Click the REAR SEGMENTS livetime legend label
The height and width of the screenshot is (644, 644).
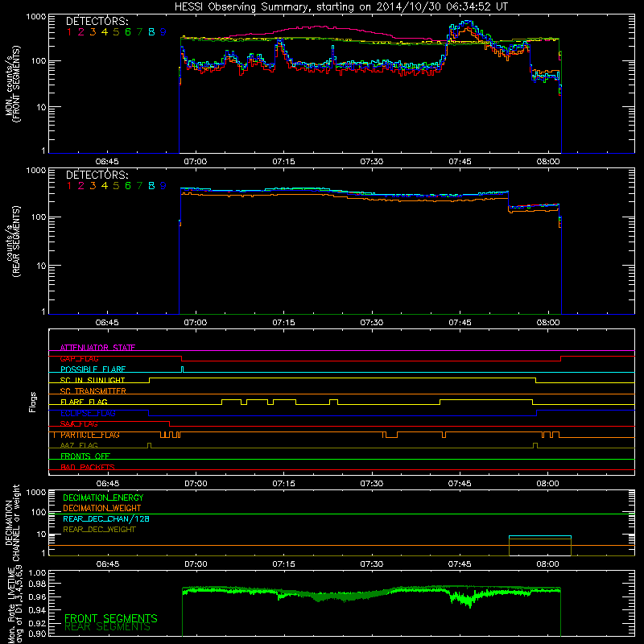click(x=108, y=627)
